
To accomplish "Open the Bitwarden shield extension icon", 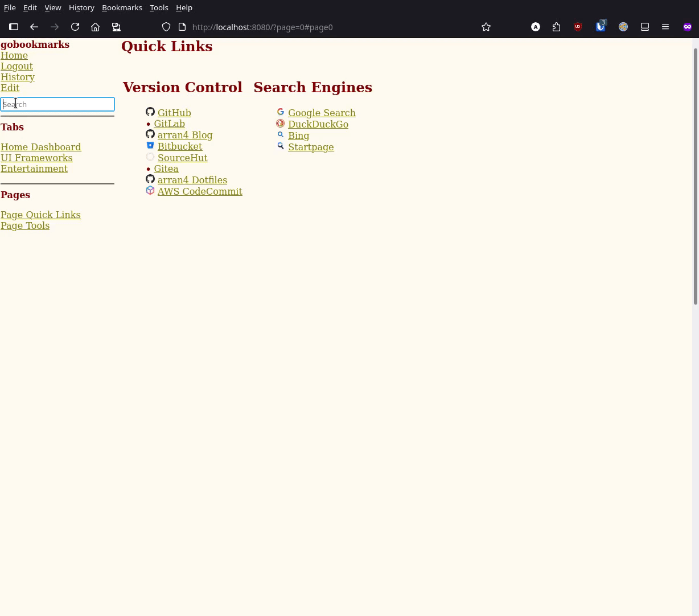I will click(x=601, y=26).
